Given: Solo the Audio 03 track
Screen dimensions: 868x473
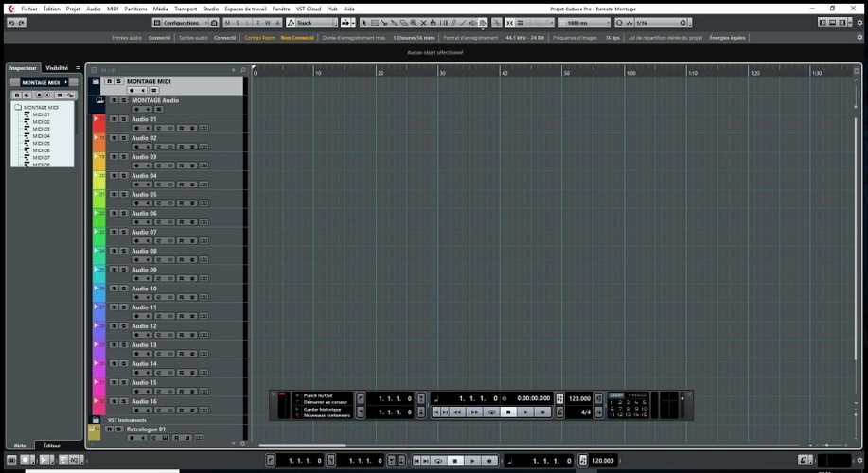Looking at the screenshot, I should point(123,157).
